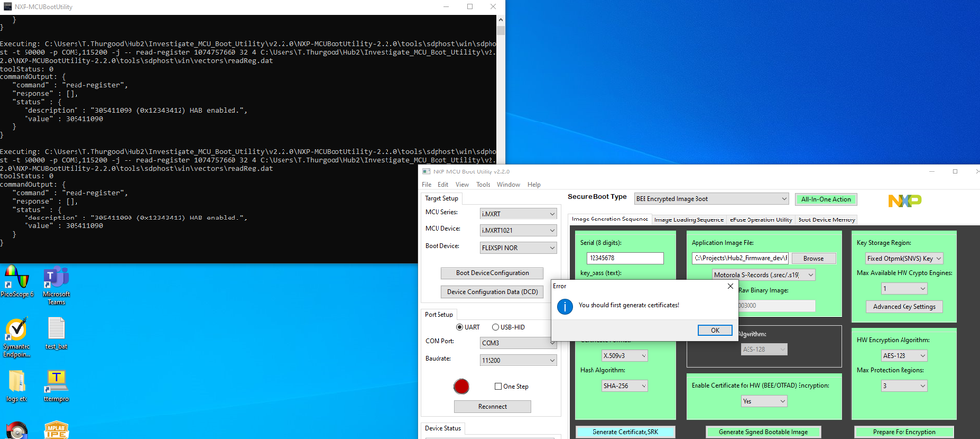Open MPLAB IPE desktop shortcut
Screen dimensions: 980x439
56,430
